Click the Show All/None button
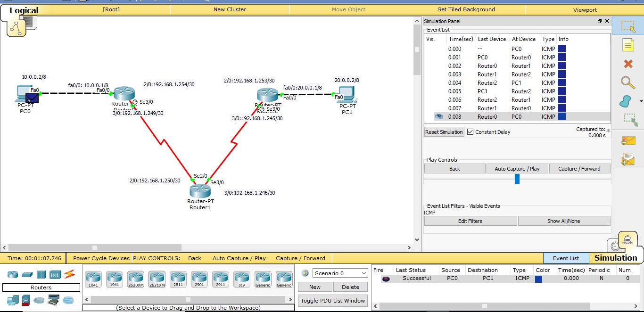This screenshot has width=644, height=312. [x=564, y=221]
